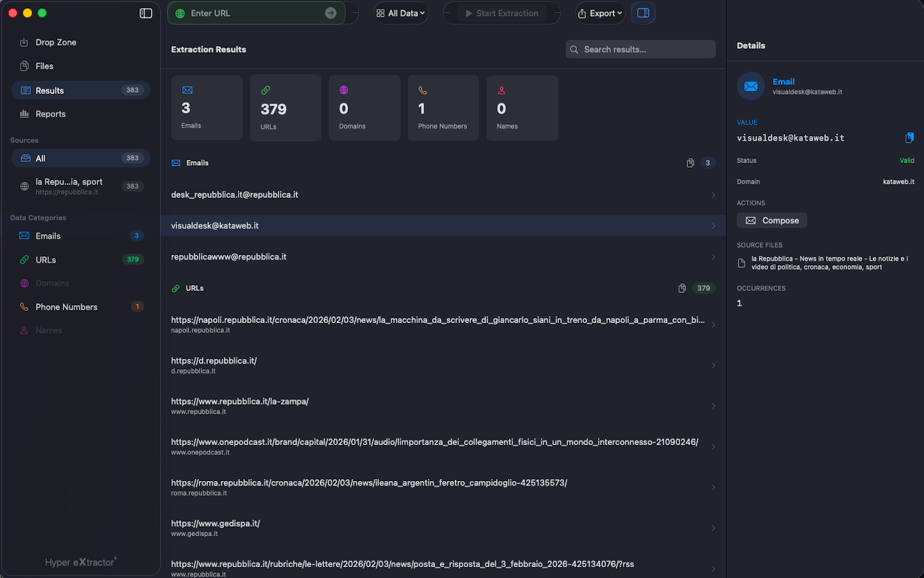This screenshot has width=924, height=578.
Task: Open the Export dropdown menu
Action: (600, 13)
